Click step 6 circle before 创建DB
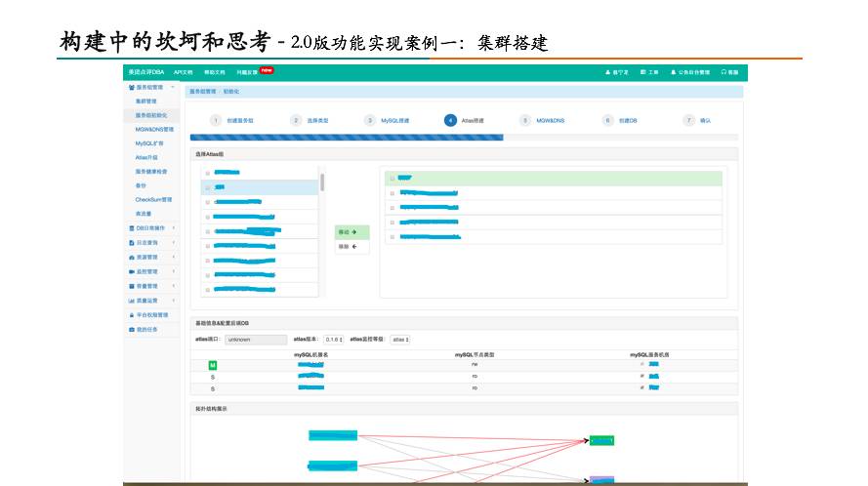The height and width of the screenshot is (486, 868). pyautogui.click(x=608, y=120)
